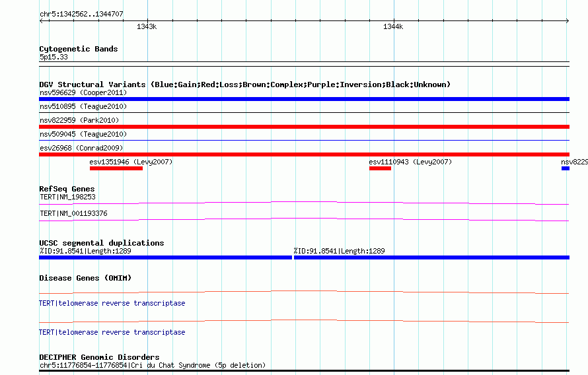
Task: Click the esv1110943 (Levy2007) label
Action: [x=410, y=162]
